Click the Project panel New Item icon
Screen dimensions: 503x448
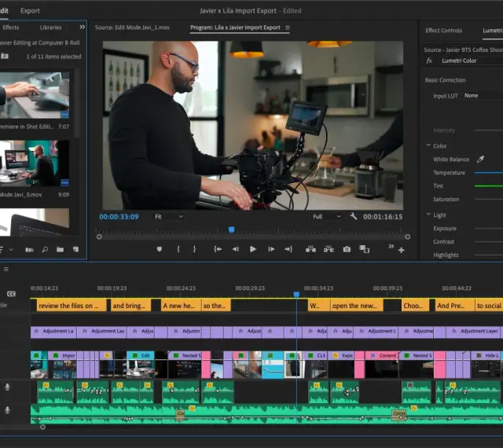coord(75,249)
